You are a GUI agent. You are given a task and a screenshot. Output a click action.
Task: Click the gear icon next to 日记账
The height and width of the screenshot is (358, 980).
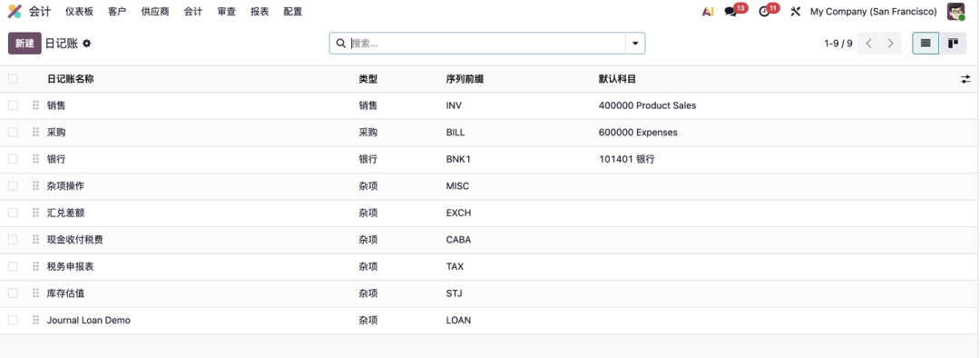tap(87, 44)
